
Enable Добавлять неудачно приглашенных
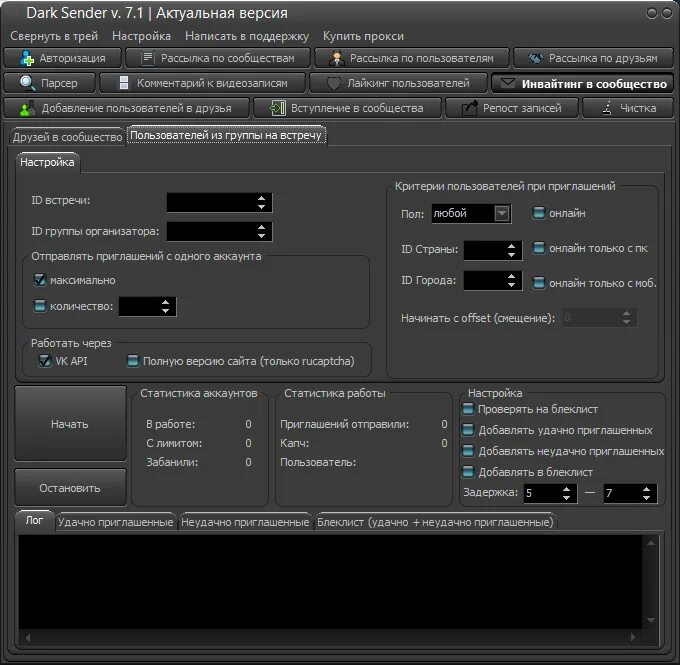coord(468,451)
